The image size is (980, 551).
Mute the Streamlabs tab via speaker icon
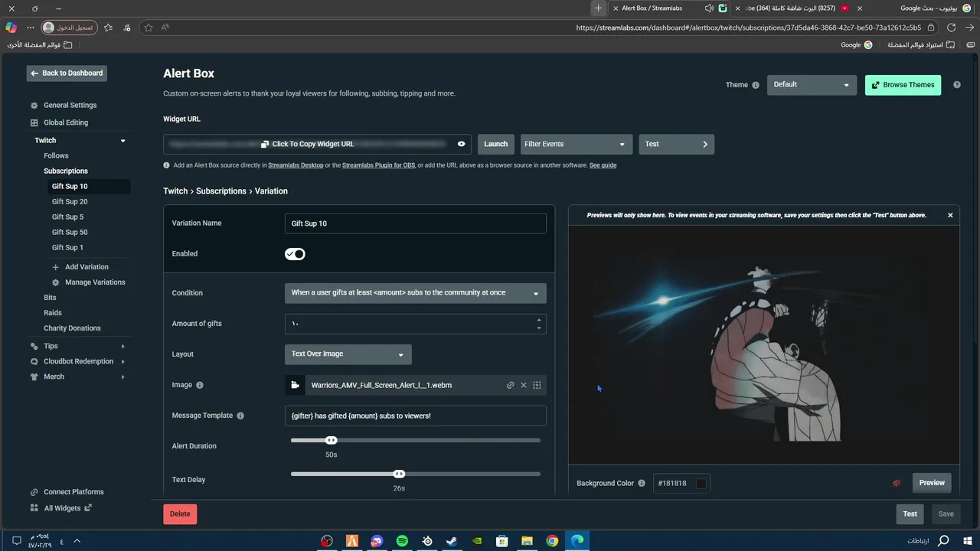[709, 8]
